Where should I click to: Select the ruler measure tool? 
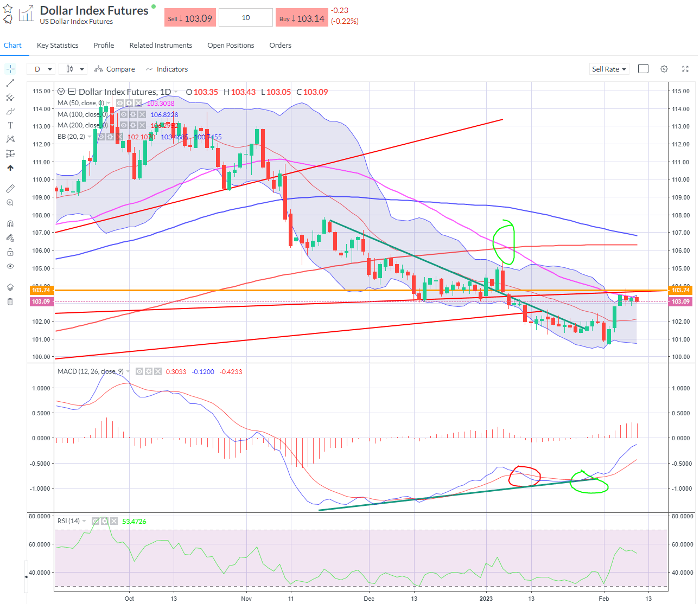point(10,189)
